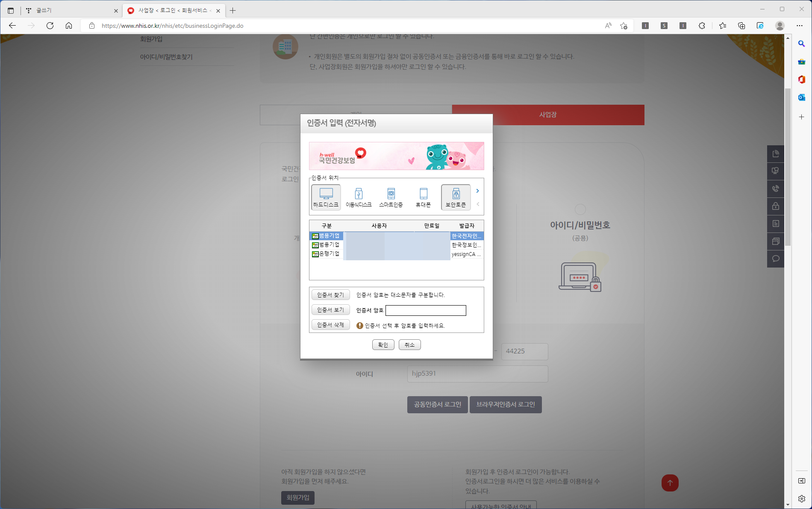Click 회원가입 in left menu

click(x=151, y=39)
